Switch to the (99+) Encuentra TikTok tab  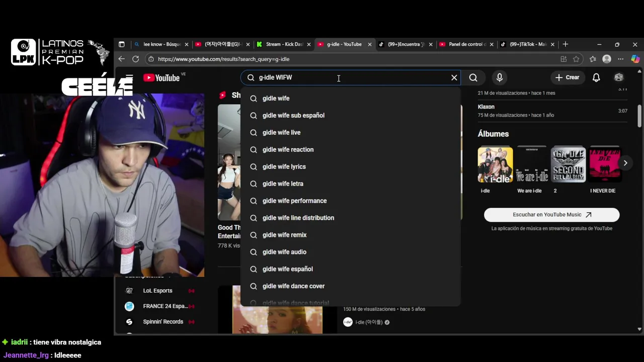(406, 44)
